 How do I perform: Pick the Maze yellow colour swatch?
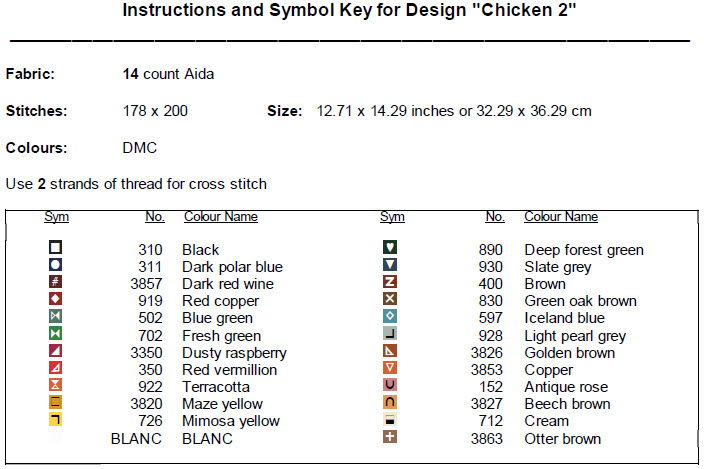click(56, 402)
